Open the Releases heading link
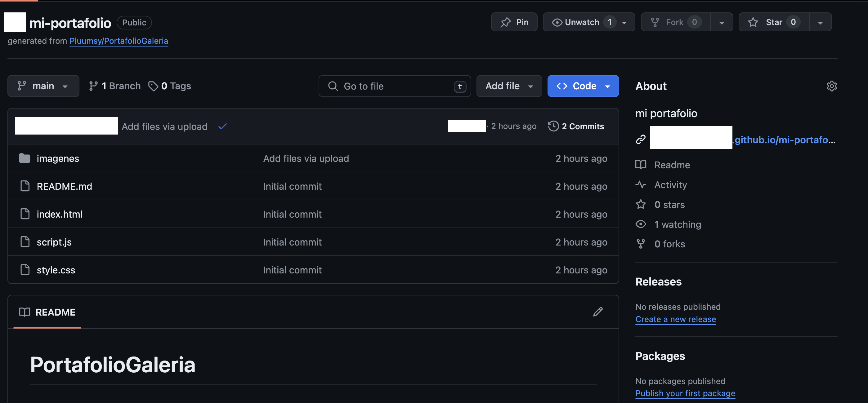The width and height of the screenshot is (868, 403). click(x=658, y=281)
